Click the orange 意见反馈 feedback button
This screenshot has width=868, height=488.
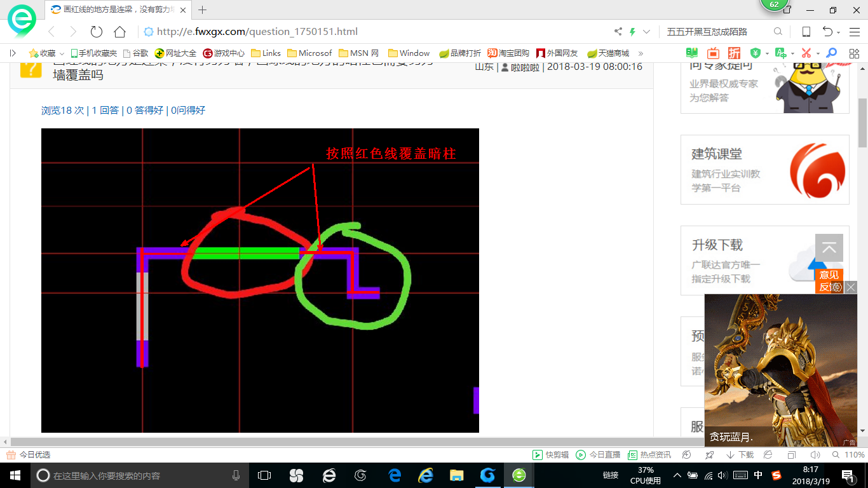click(829, 281)
